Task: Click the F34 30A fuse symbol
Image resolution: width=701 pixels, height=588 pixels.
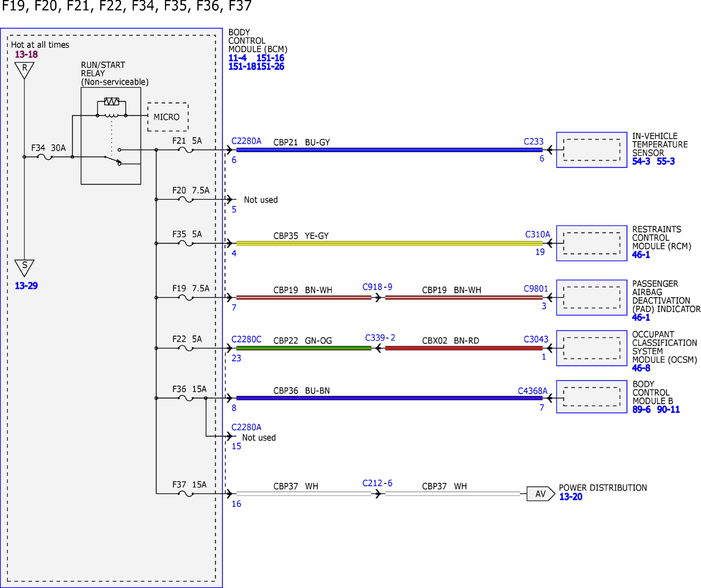Action: (x=45, y=157)
